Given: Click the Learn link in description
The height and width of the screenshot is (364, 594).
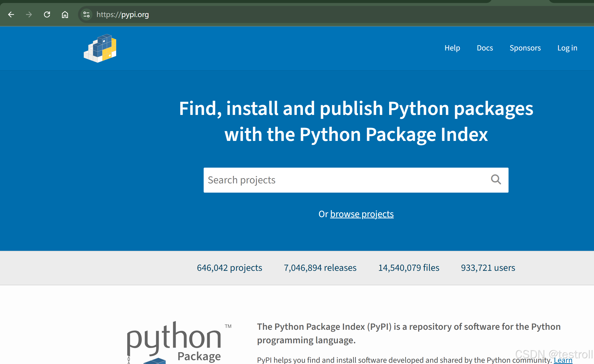Looking at the screenshot, I should point(563,360).
